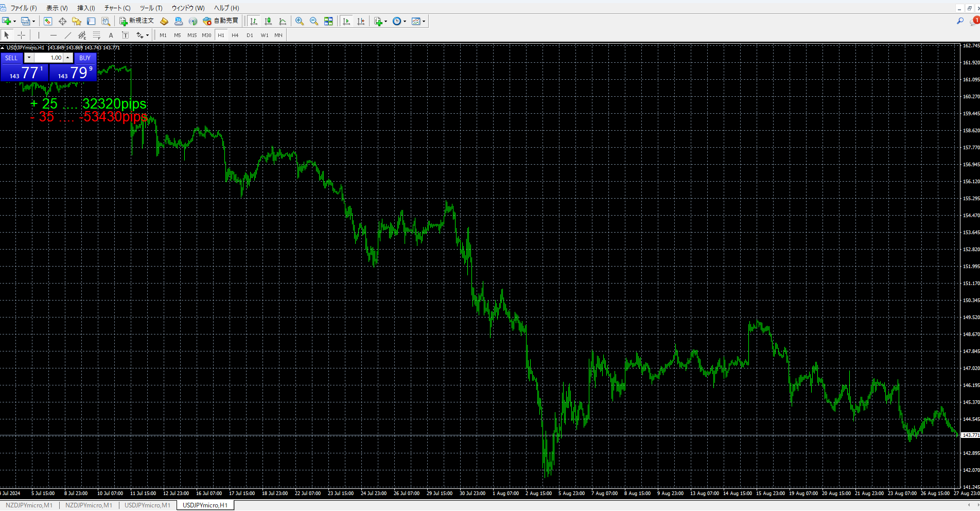
Task: Open the ヘルプ (H) menu
Action: tap(226, 8)
